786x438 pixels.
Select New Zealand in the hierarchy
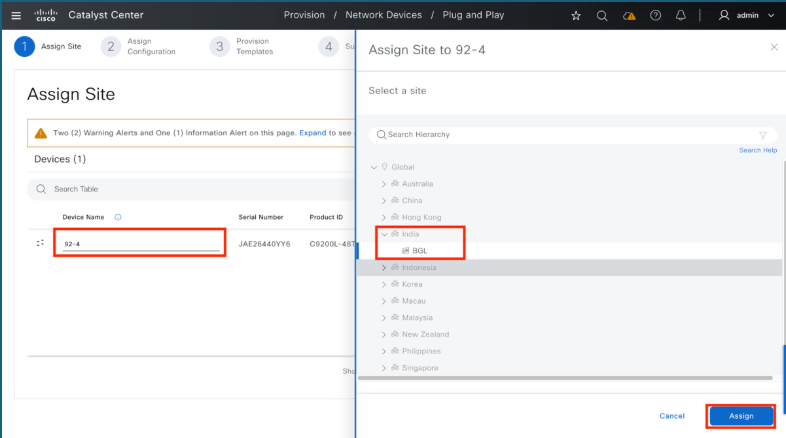(426, 334)
